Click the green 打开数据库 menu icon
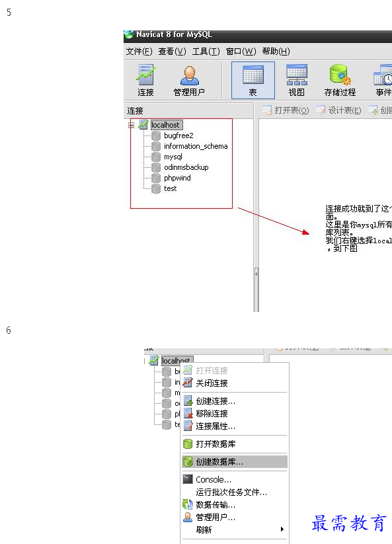Viewport: 392px width, 544px height. tap(188, 444)
